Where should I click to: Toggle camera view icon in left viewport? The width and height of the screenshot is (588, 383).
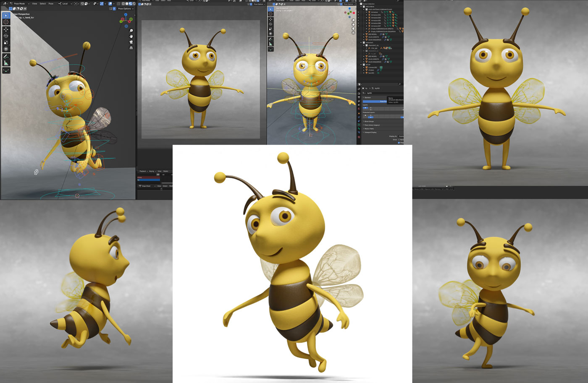click(x=131, y=42)
